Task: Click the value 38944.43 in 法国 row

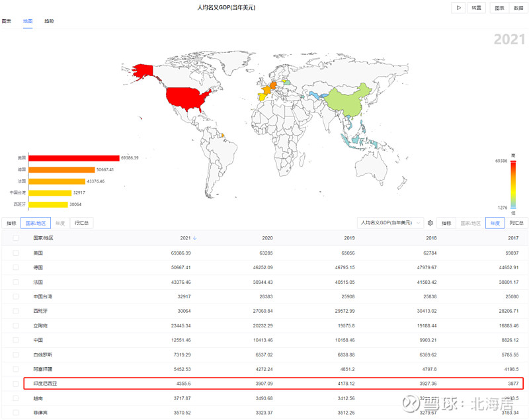Action: coord(263,282)
